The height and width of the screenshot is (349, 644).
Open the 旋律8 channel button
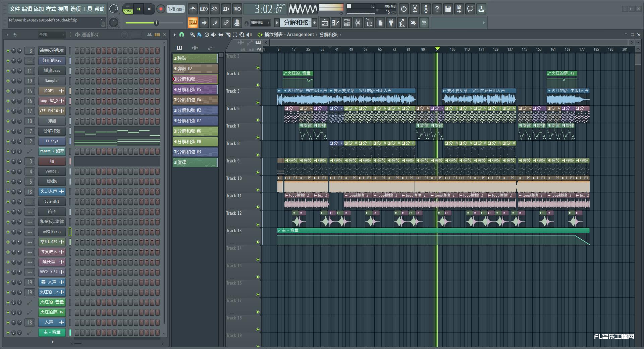point(52,182)
